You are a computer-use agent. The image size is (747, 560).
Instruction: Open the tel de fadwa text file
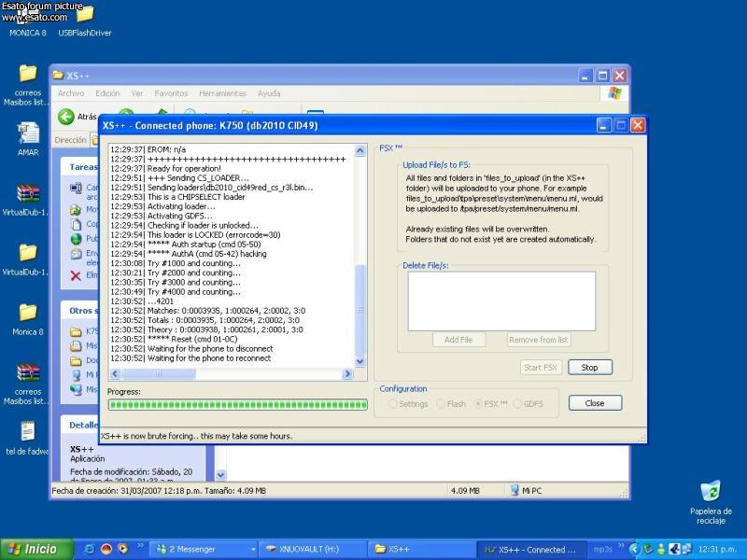click(x=28, y=432)
